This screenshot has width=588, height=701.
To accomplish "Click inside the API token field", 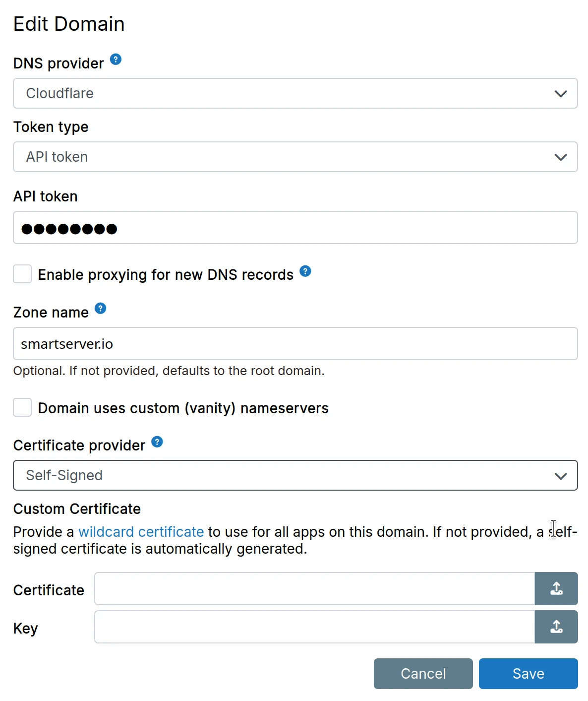I will click(x=295, y=228).
